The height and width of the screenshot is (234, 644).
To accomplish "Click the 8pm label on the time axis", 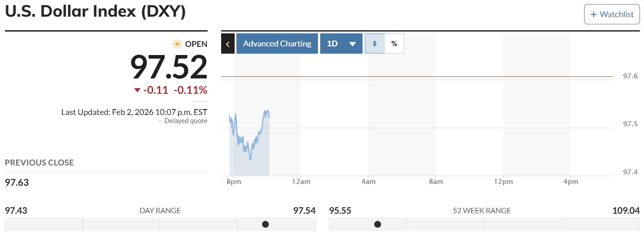I will [234, 182].
